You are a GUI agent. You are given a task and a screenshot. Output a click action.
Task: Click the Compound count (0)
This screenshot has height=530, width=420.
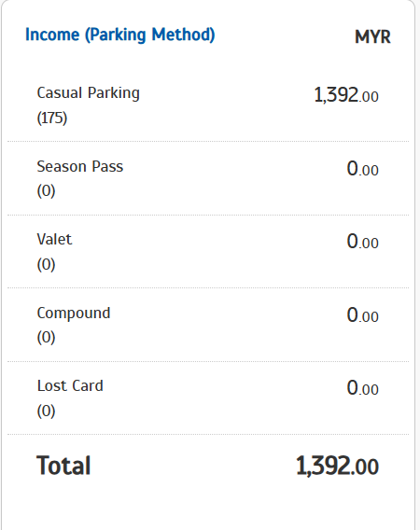point(46,338)
